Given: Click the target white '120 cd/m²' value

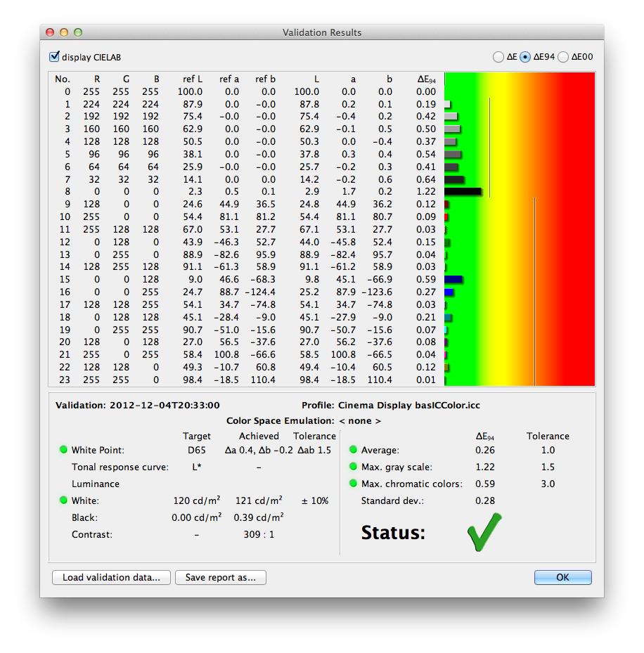Looking at the screenshot, I should pyautogui.click(x=197, y=500).
